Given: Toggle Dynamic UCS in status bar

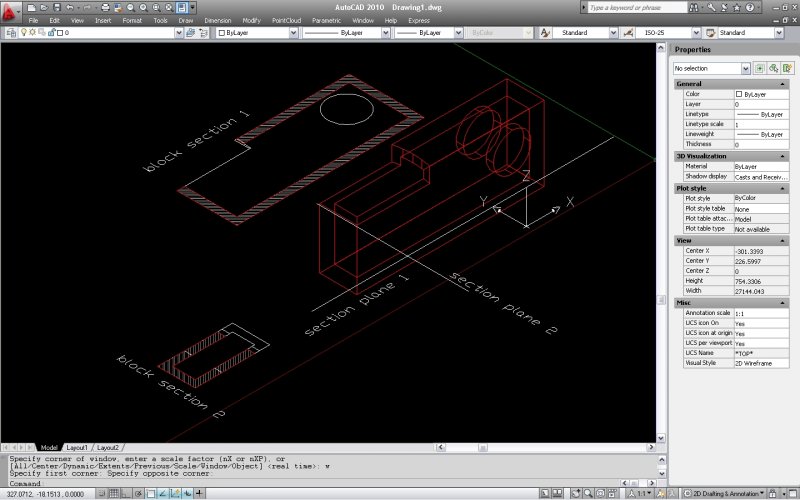Looking at the screenshot, I should [175, 493].
